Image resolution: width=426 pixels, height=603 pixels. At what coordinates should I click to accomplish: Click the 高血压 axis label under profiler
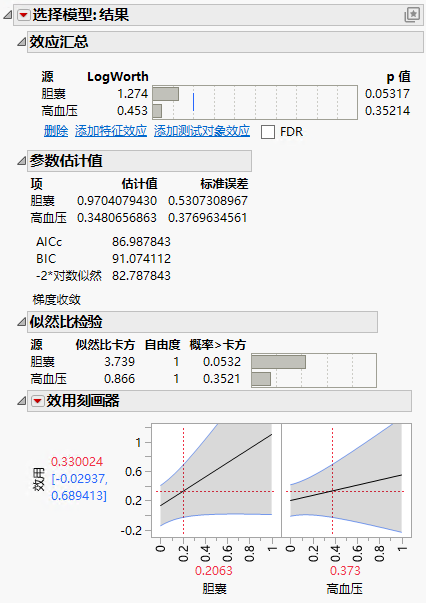point(344,589)
